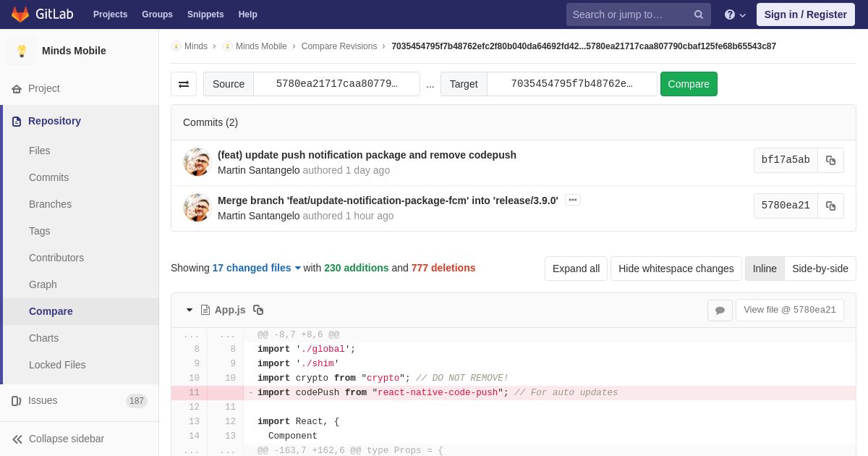Image resolution: width=868 pixels, height=456 pixels.
Task: Switch diff view to Inline
Action: pos(765,269)
